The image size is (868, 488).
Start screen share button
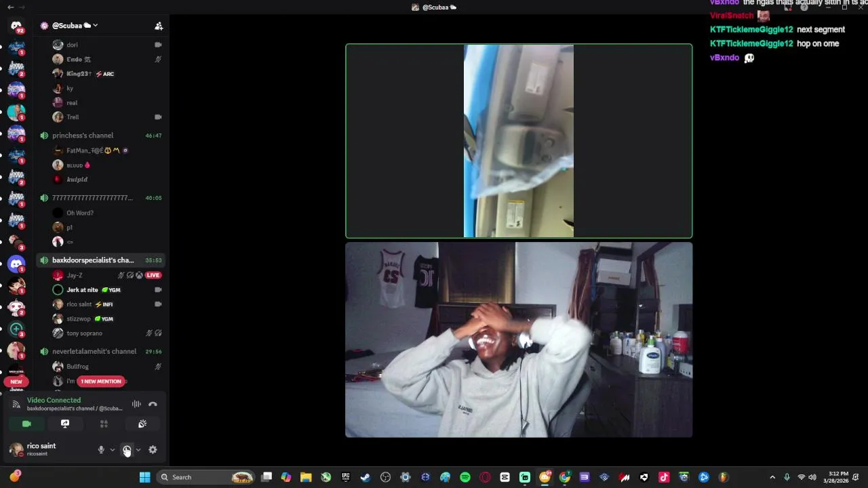[x=65, y=424]
